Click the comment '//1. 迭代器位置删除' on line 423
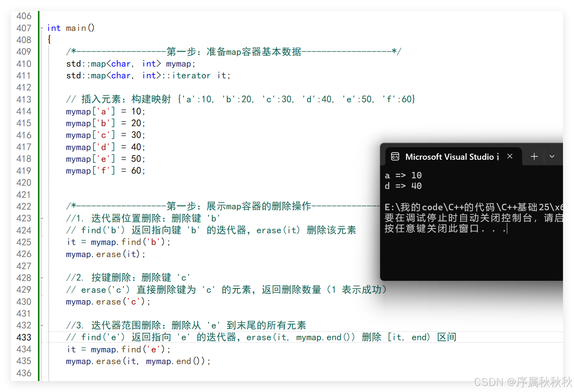 (114, 218)
